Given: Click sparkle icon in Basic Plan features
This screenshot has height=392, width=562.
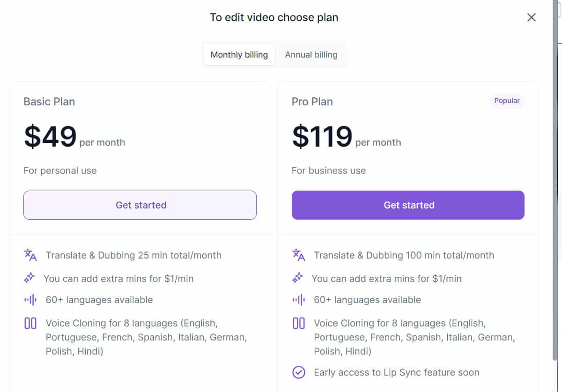Looking at the screenshot, I should [x=30, y=278].
